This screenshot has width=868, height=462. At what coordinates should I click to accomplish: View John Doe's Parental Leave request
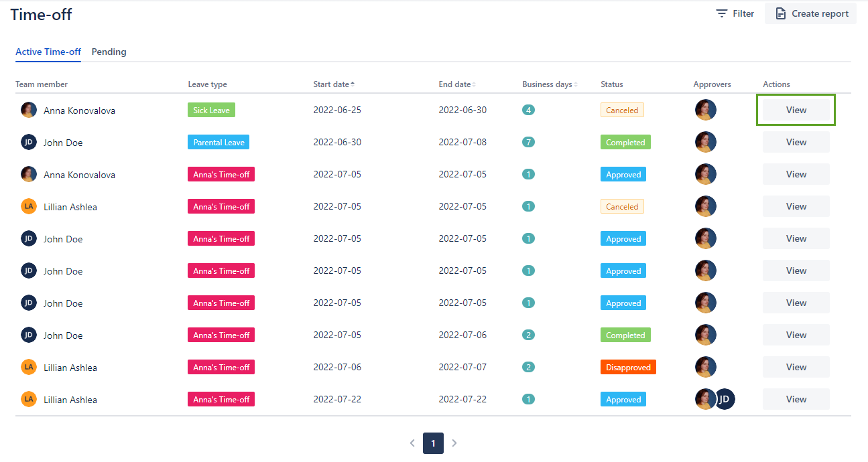[x=796, y=142]
